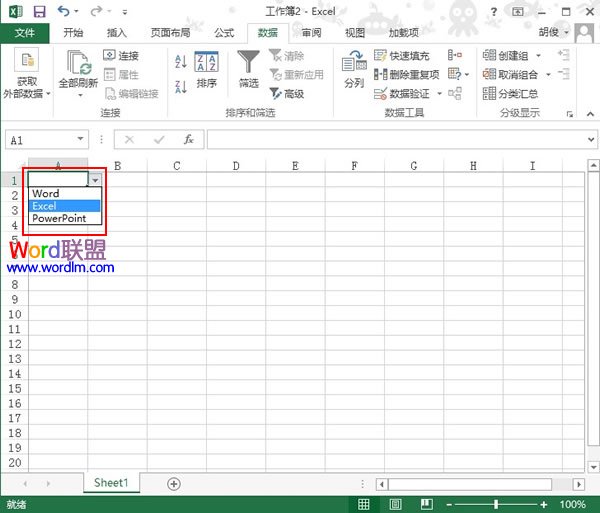This screenshot has height=513, width=600.
Task: Open the cell A1 validation dropdown arrow
Action: [x=95, y=179]
